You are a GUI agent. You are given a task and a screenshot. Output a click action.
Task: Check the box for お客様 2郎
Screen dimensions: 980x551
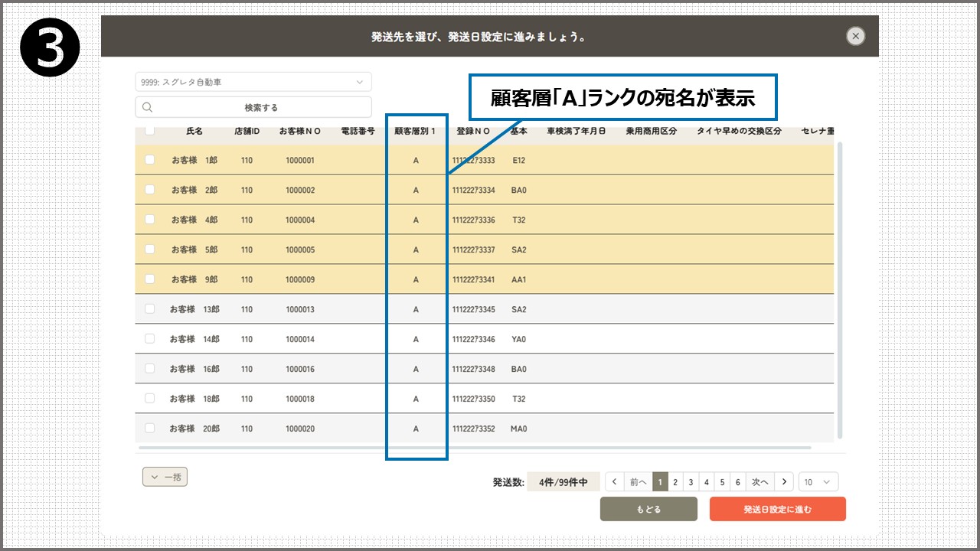pyautogui.click(x=150, y=189)
